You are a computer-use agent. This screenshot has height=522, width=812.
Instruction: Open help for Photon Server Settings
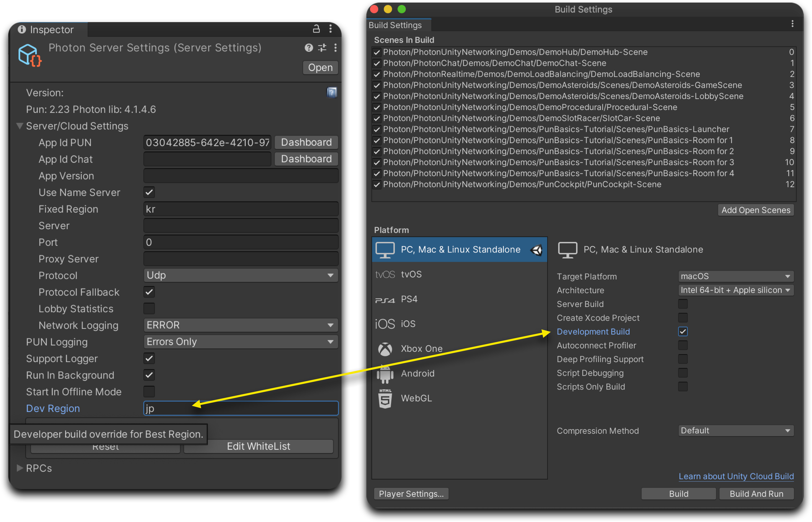coord(308,48)
